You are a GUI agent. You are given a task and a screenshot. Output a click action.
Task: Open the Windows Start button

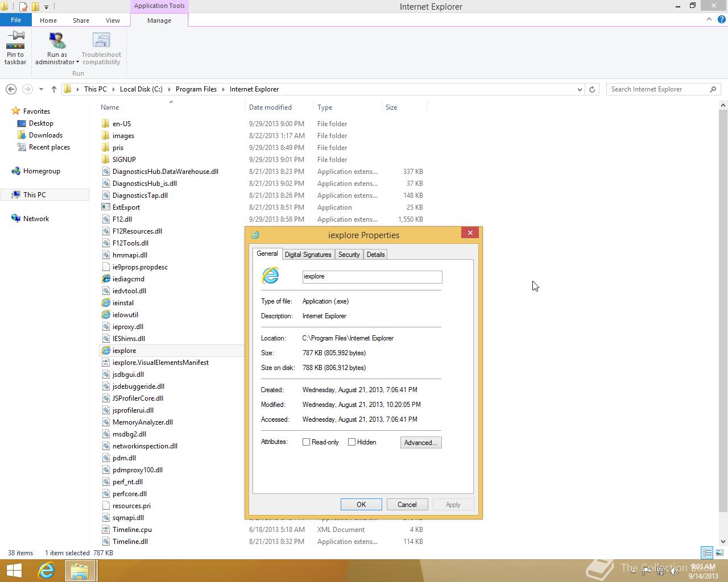[x=14, y=571]
